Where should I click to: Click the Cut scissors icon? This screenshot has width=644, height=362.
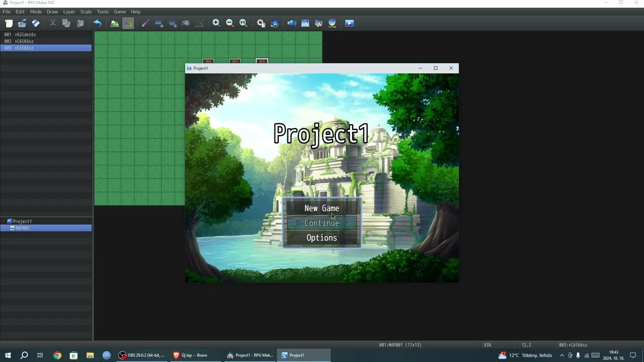click(53, 23)
